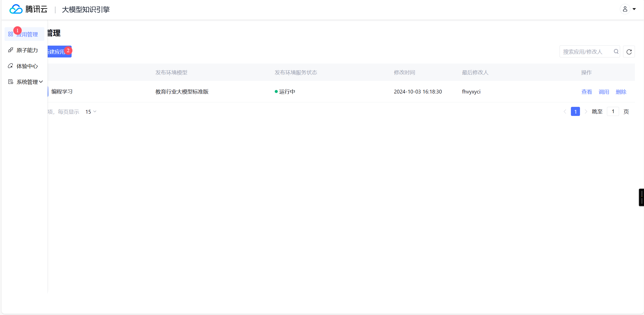644x315 pixels.
Task: Click 发布环境服务状态 column header
Action: (x=296, y=72)
